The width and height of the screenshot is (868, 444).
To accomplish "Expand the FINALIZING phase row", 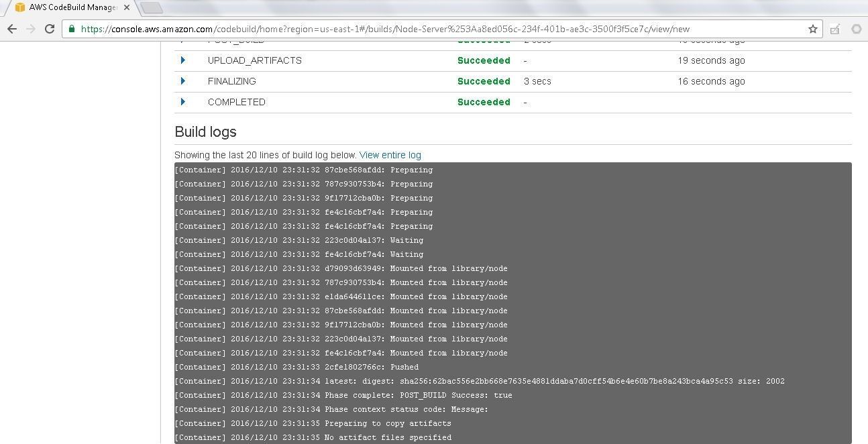I will pos(182,81).
